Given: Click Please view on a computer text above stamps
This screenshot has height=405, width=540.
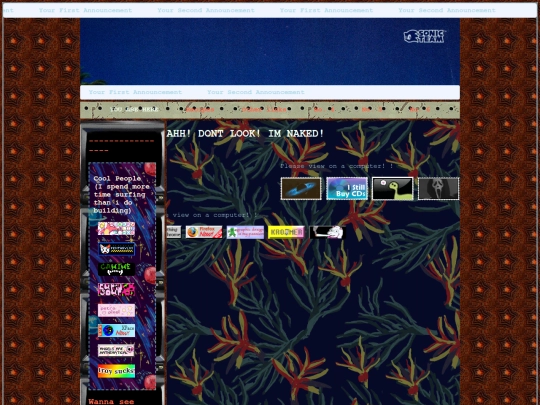Looking at the screenshot, I should click(x=336, y=166).
